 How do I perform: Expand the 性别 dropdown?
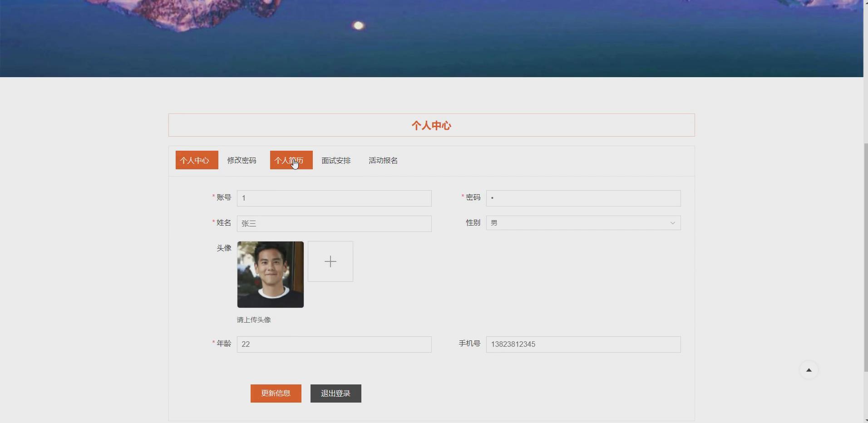(583, 223)
